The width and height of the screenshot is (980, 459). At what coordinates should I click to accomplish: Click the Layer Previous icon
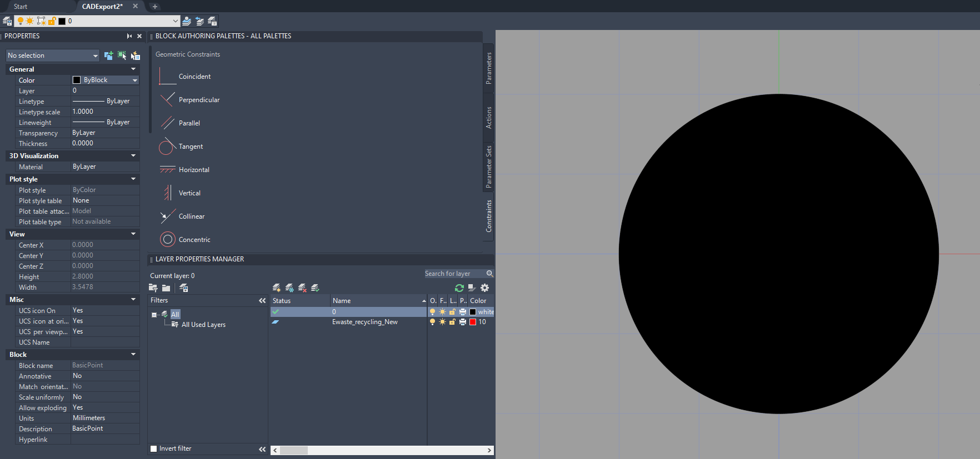click(200, 21)
